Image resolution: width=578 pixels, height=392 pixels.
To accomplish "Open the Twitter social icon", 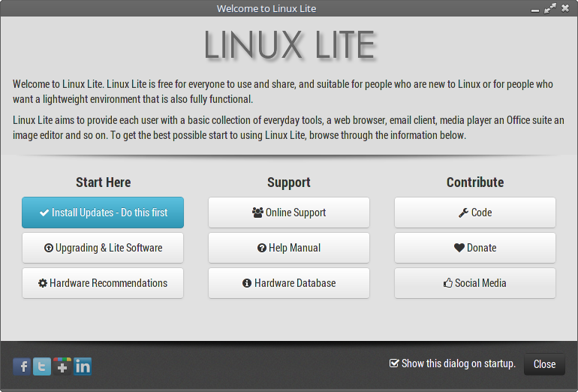I will (x=43, y=366).
